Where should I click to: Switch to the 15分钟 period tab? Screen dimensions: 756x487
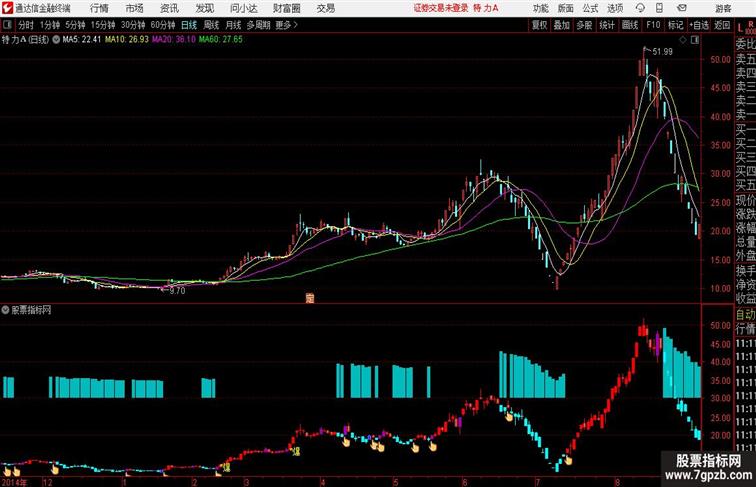coord(103,25)
